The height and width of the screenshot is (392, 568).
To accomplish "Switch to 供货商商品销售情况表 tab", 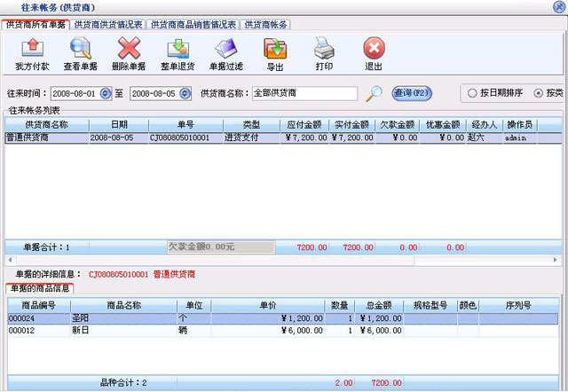I will click(193, 25).
